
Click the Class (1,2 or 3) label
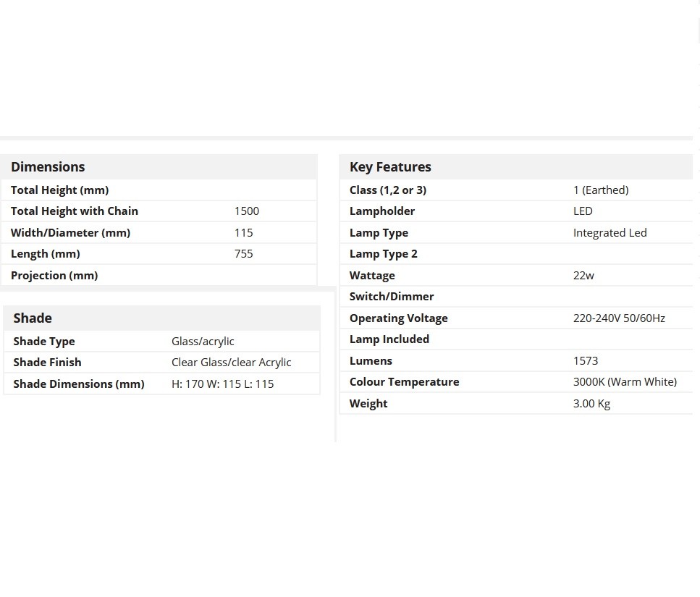tap(388, 190)
